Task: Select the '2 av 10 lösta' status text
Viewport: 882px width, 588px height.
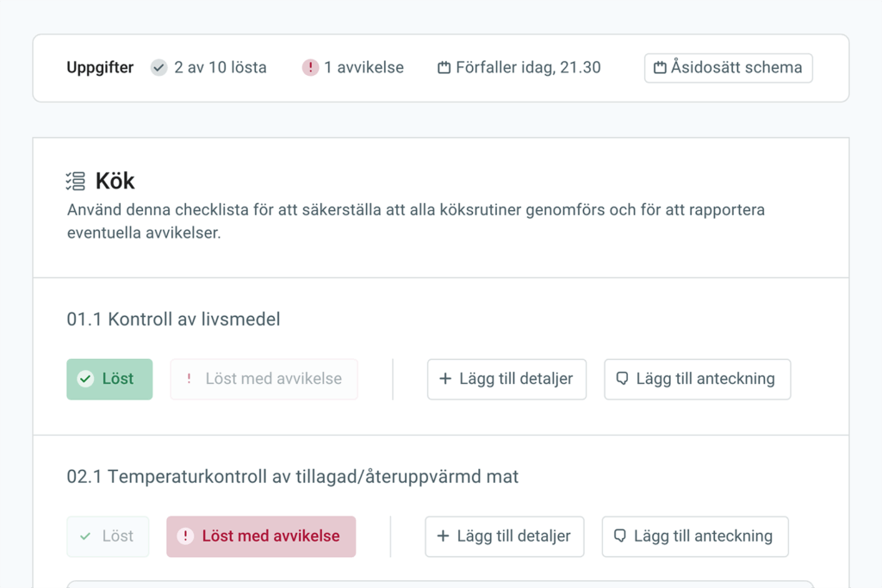Action: [x=220, y=68]
